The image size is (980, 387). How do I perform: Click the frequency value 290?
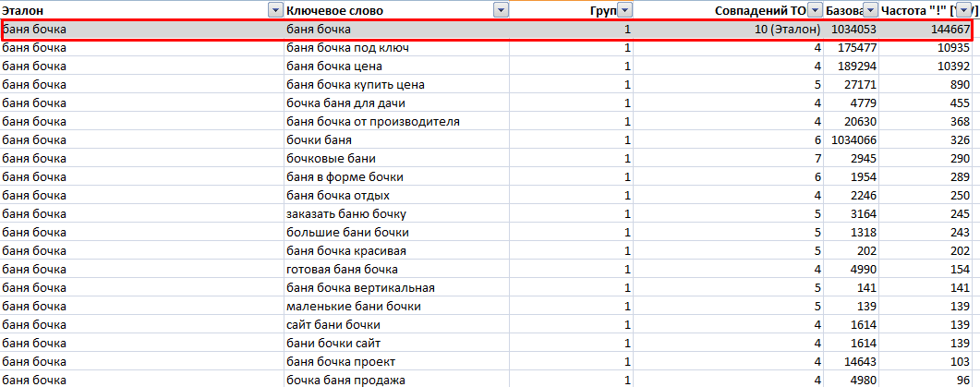(960, 159)
